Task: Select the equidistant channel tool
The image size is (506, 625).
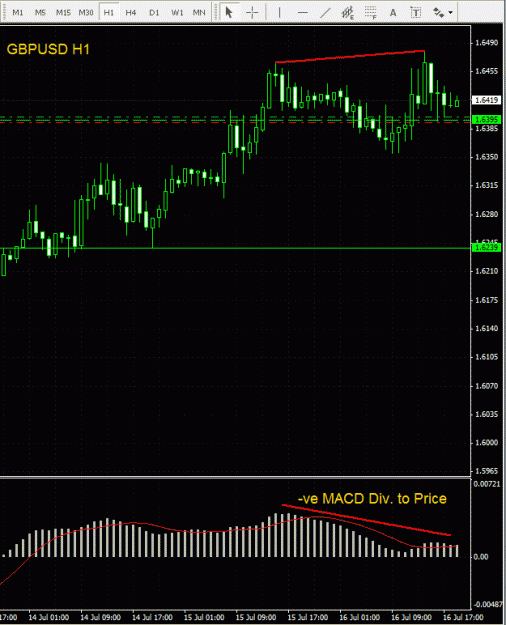Action: click(x=348, y=13)
